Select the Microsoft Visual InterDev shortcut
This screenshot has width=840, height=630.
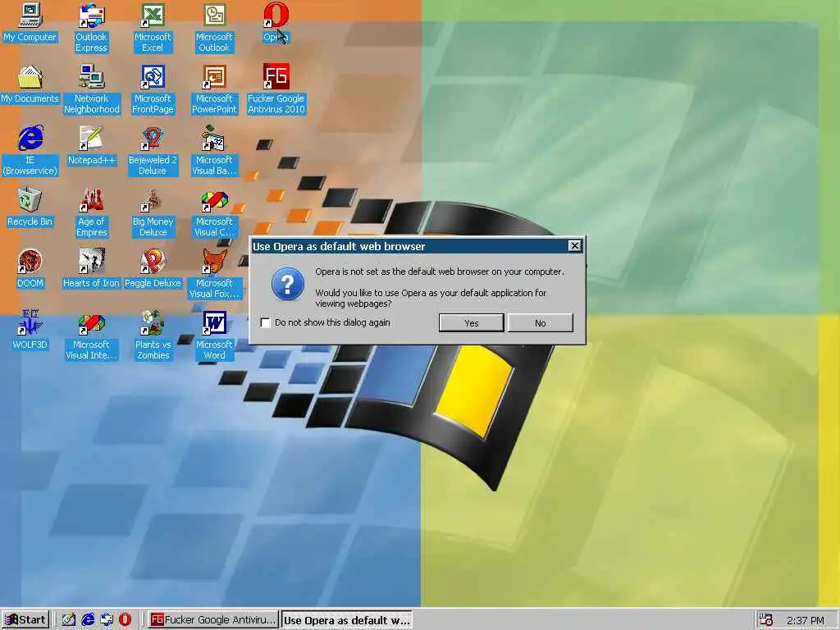(x=92, y=336)
